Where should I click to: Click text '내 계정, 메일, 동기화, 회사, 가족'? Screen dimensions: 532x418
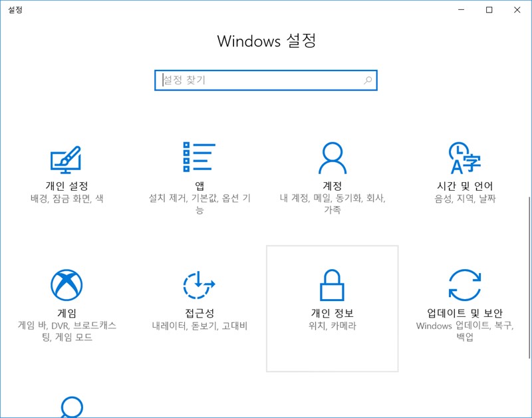click(x=332, y=204)
